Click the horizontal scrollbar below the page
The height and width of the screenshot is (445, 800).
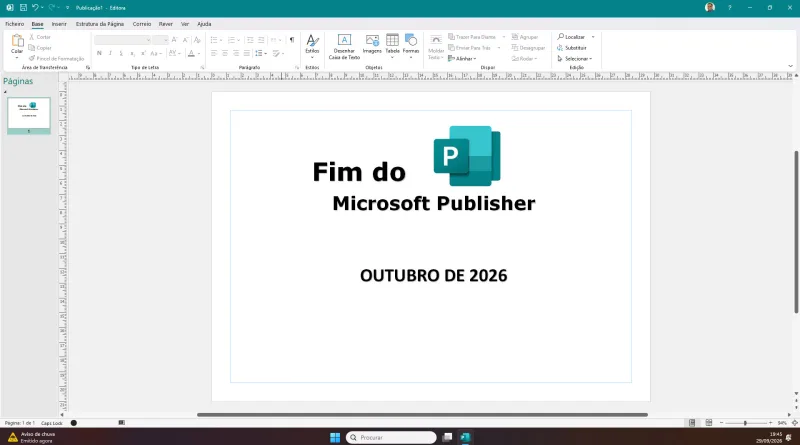422,415
